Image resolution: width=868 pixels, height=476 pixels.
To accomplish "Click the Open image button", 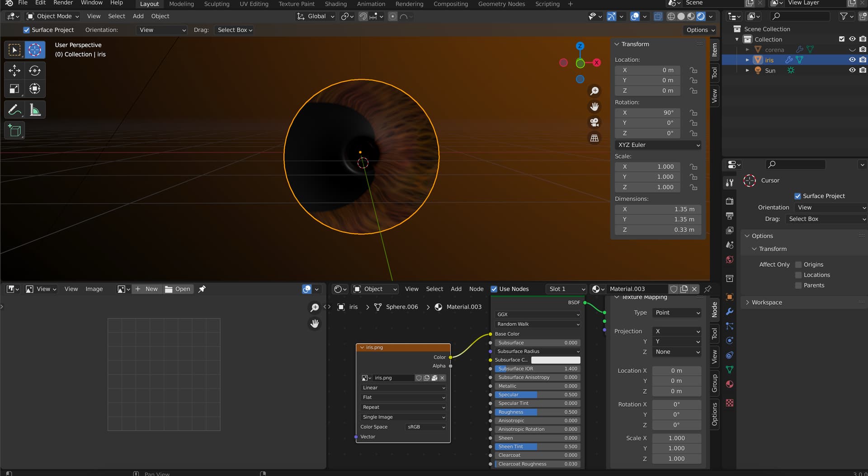I will [x=178, y=289].
